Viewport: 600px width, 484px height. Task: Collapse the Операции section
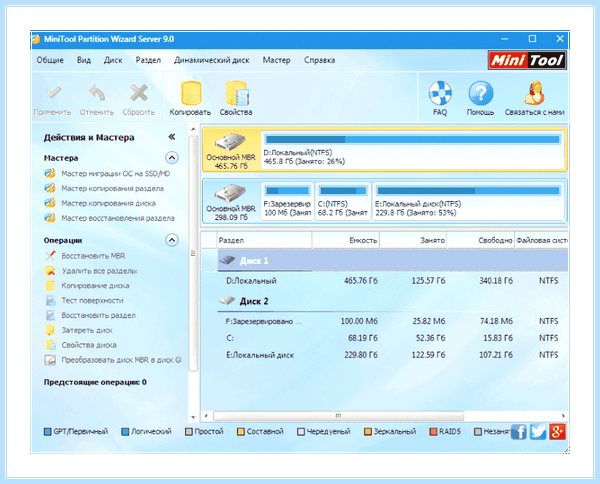pyautogui.click(x=172, y=240)
